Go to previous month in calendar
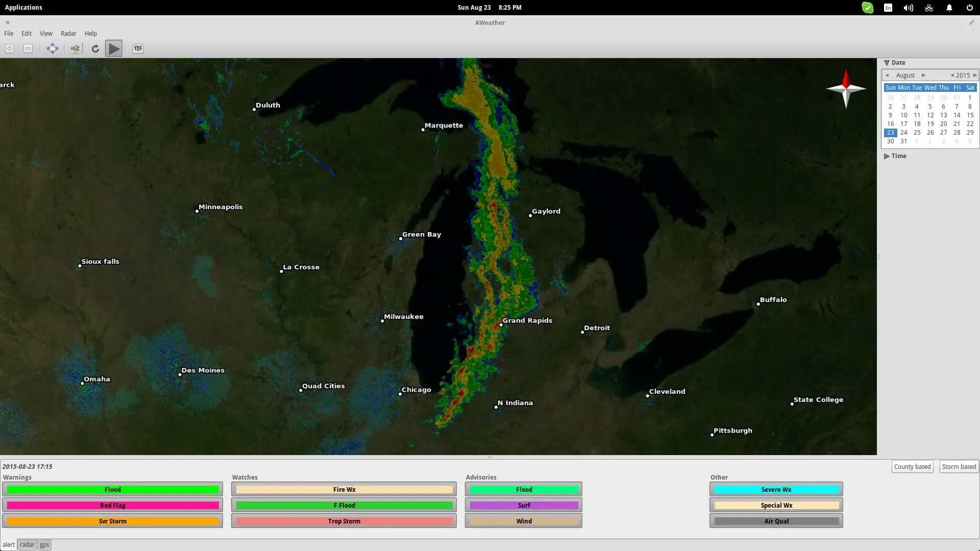Image resolution: width=980 pixels, height=551 pixels. pyautogui.click(x=887, y=76)
